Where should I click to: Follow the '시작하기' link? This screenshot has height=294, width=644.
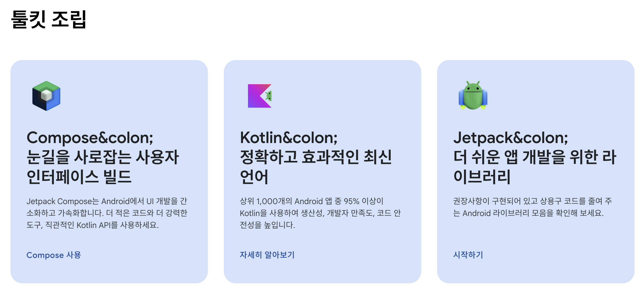tap(468, 255)
